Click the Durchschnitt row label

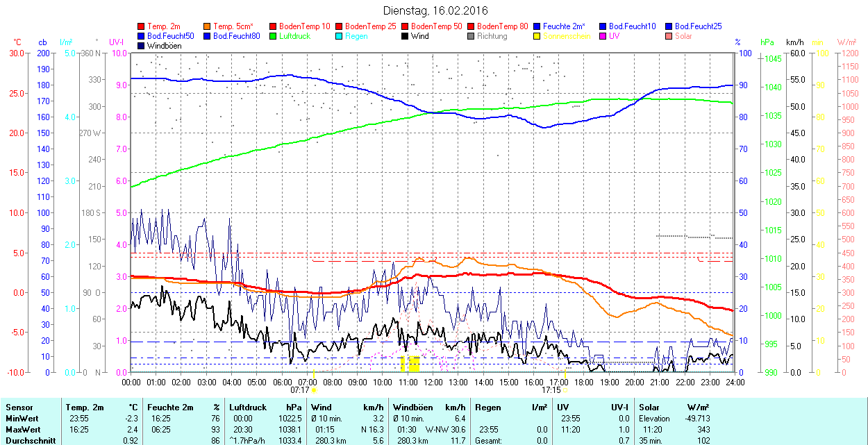pyautogui.click(x=26, y=441)
